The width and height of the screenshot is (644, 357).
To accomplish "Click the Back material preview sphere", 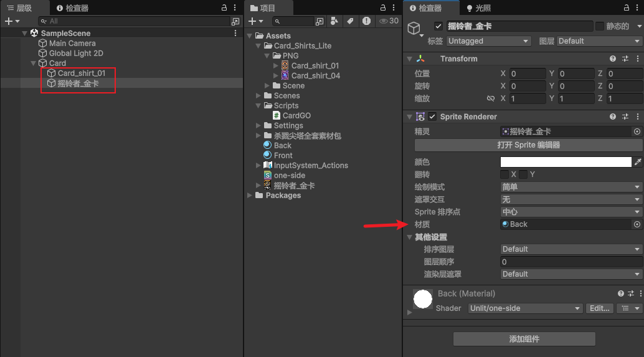I will click(423, 299).
